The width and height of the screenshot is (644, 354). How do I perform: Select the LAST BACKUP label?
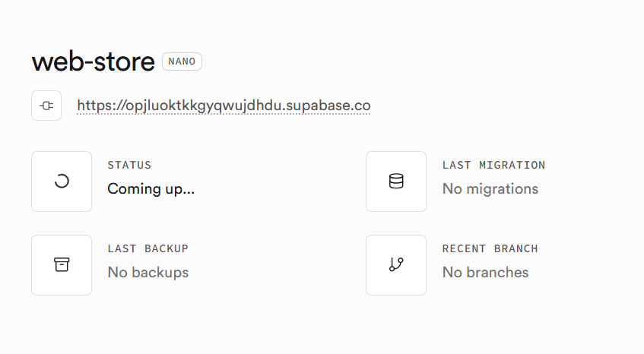(x=148, y=248)
